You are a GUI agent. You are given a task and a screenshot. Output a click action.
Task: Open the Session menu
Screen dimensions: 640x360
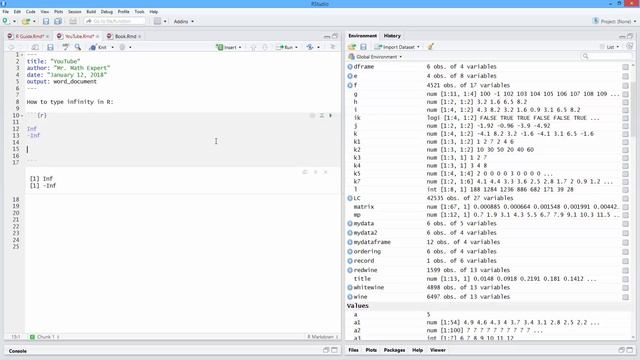75,12
